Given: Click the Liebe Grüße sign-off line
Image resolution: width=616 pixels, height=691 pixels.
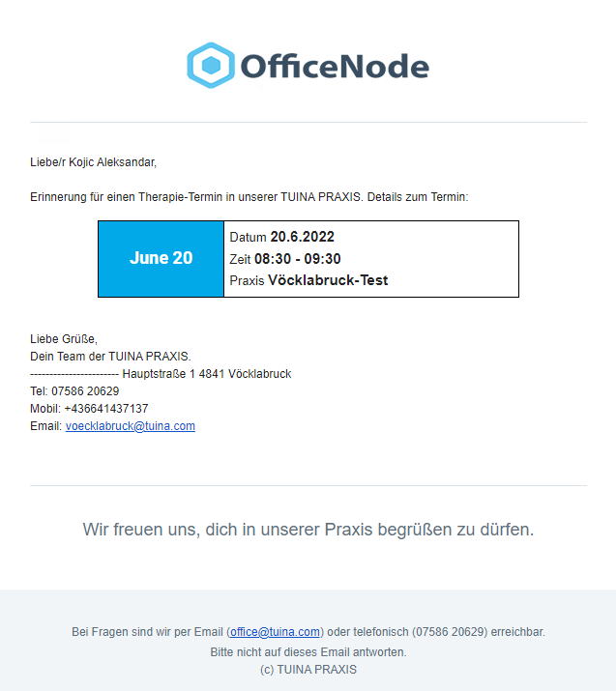Looking at the screenshot, I should 64,339.
